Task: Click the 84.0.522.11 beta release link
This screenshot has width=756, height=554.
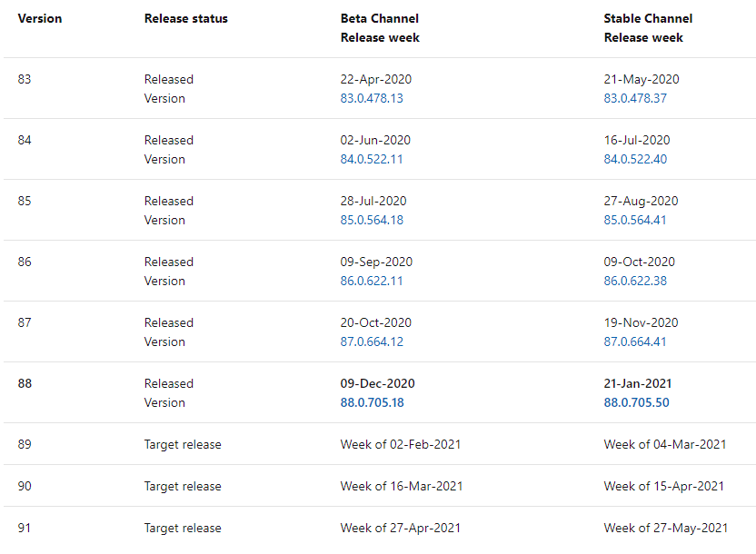Action: (x=372, y=159)
